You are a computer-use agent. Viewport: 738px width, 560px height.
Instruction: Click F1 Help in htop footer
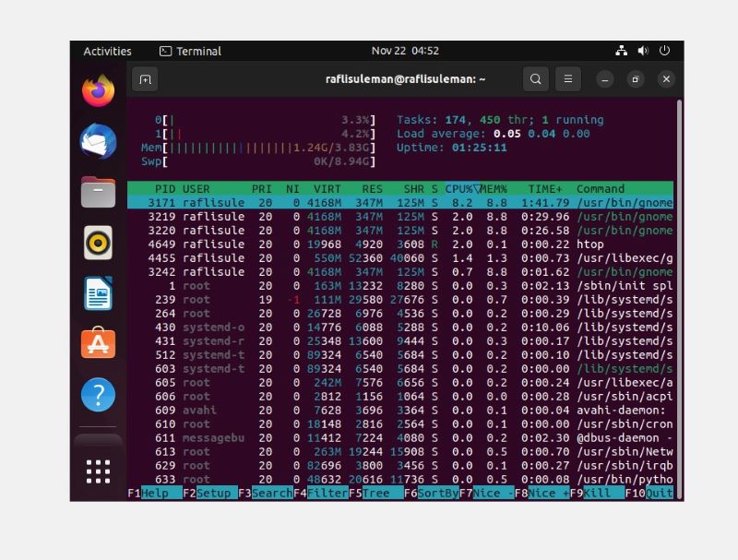[x=155, y=494]
